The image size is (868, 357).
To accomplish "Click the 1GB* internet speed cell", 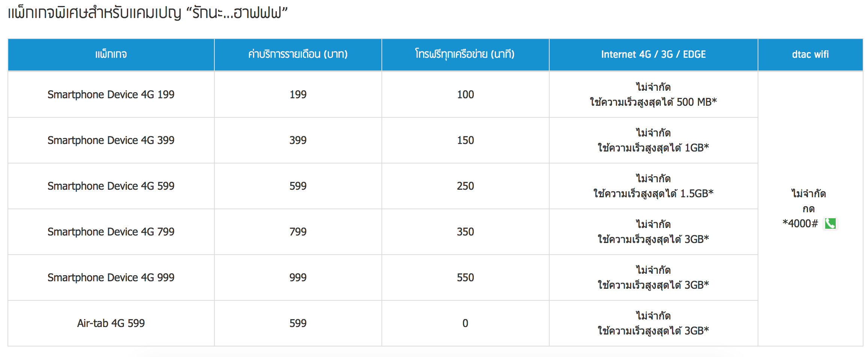I will 654,140.
